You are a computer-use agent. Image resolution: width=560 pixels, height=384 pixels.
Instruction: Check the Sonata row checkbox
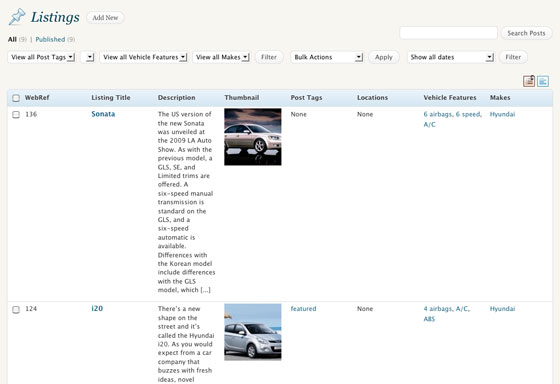click(x=16, y=115)
